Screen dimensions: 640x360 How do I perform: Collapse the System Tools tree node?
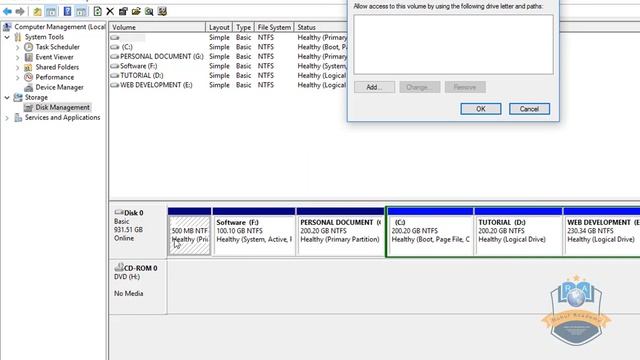tap(7, 37)
